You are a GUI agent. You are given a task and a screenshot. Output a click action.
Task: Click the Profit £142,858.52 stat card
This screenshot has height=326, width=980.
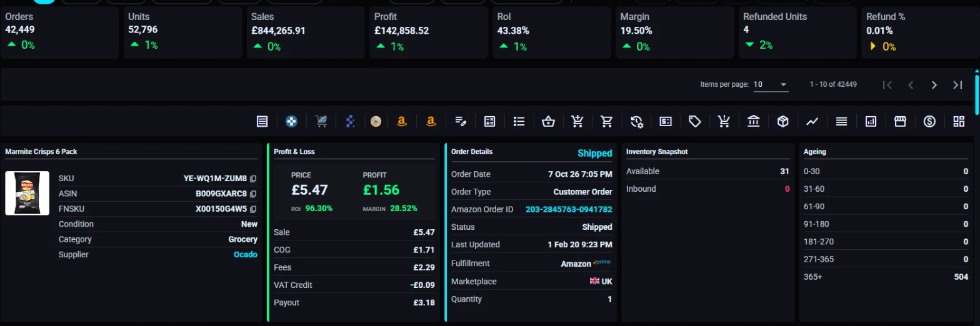429,33
